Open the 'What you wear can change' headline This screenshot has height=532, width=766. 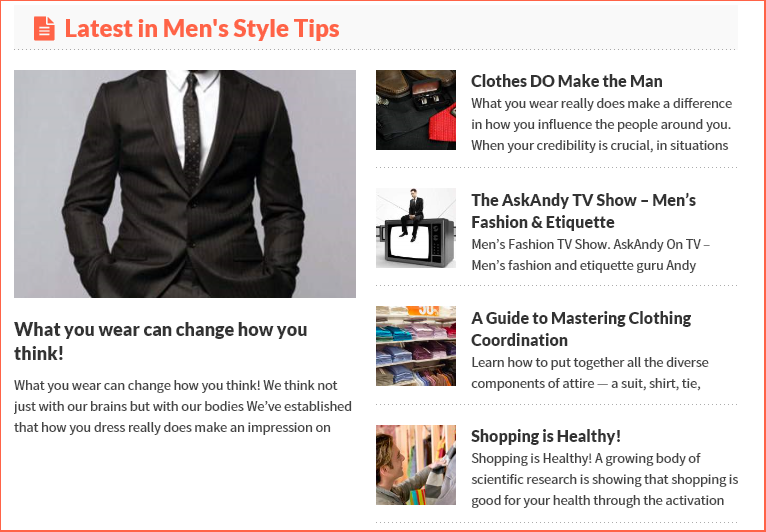(161, 341)
